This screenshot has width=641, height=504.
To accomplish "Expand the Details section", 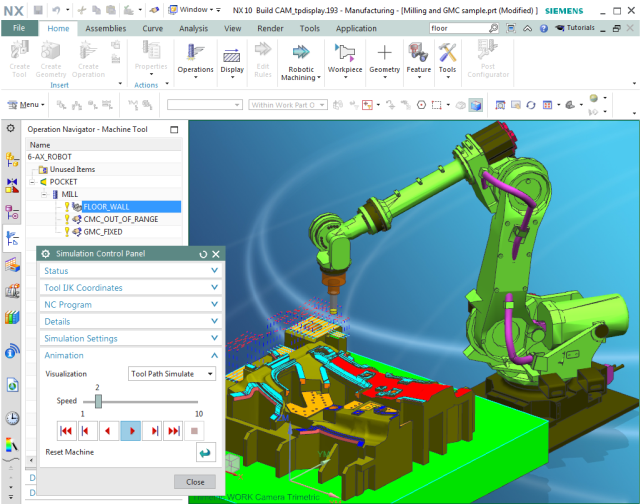I will pos(131,322).
